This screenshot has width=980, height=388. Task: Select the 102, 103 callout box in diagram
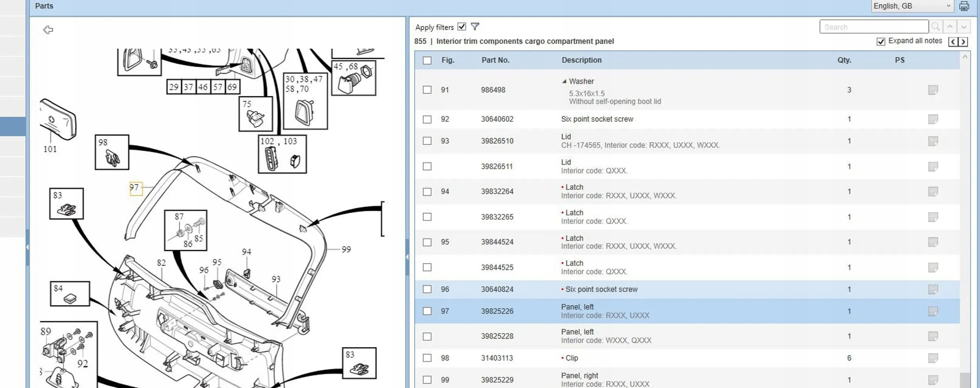pyautogui.click(x=282, y=154)
